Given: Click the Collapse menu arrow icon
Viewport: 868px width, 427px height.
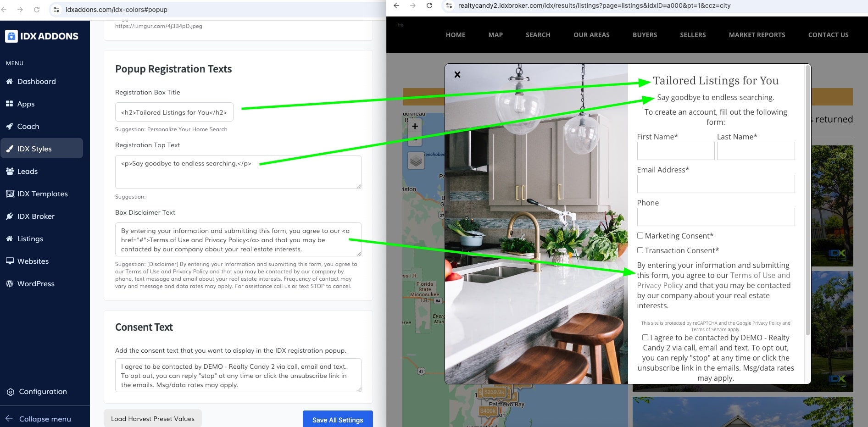Looking at the screenshot, I should coord(9,418).
